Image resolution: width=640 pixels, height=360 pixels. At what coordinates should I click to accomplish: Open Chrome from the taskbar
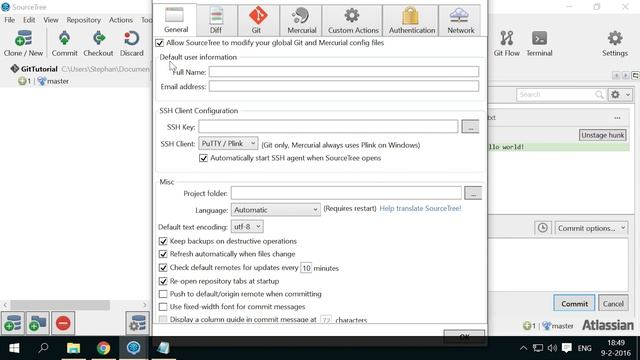coord(103,348)
